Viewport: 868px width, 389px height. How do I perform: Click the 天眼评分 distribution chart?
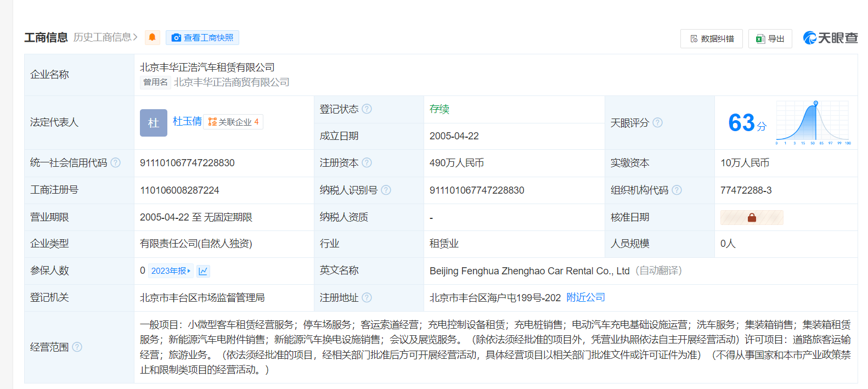(813, 122)
